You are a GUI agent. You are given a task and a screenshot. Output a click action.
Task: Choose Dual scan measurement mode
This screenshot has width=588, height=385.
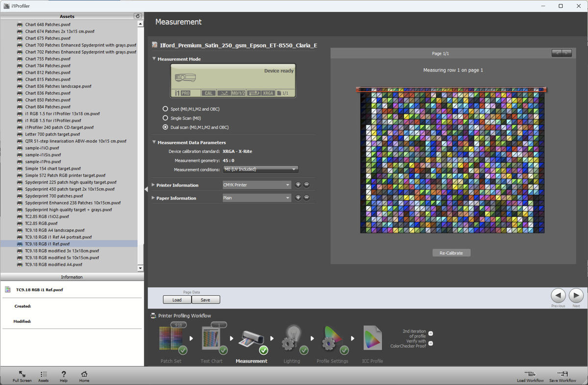[165, 127]
